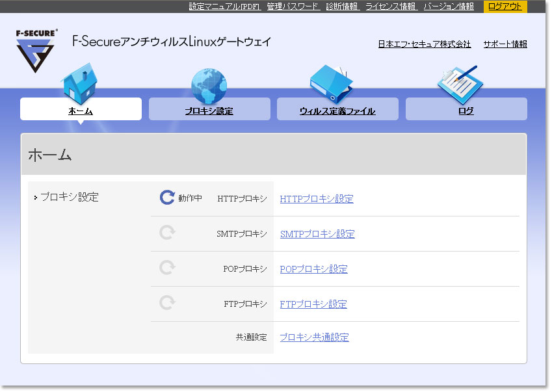Click the clipboard and pen Log icon

(x=460, y=85)
